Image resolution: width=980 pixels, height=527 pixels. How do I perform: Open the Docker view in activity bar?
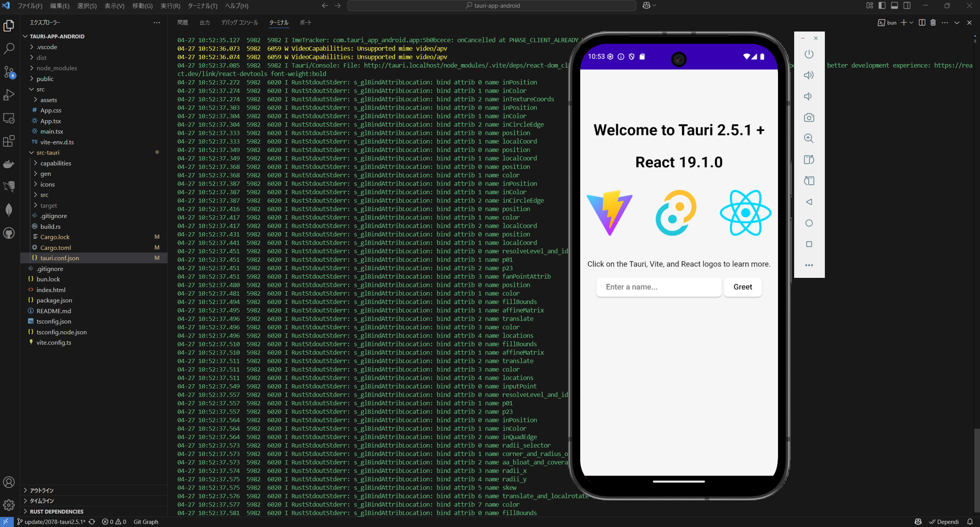(x=9, y=164)
